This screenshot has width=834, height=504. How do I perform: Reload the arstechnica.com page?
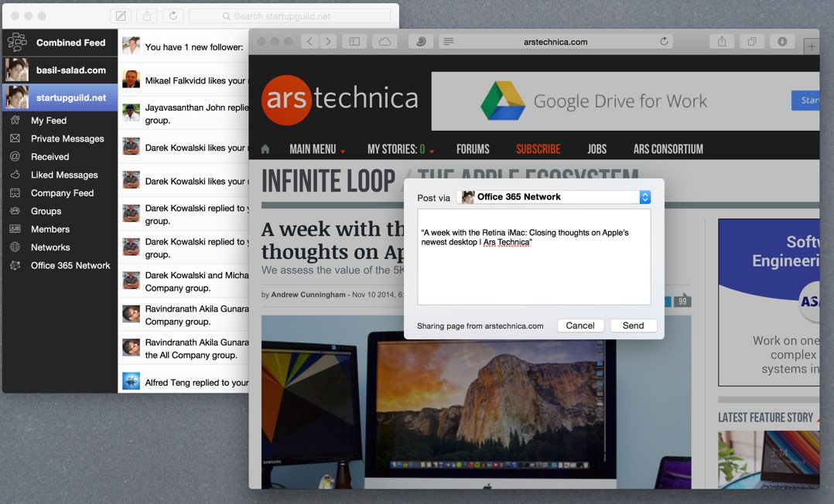click(664, 42)
